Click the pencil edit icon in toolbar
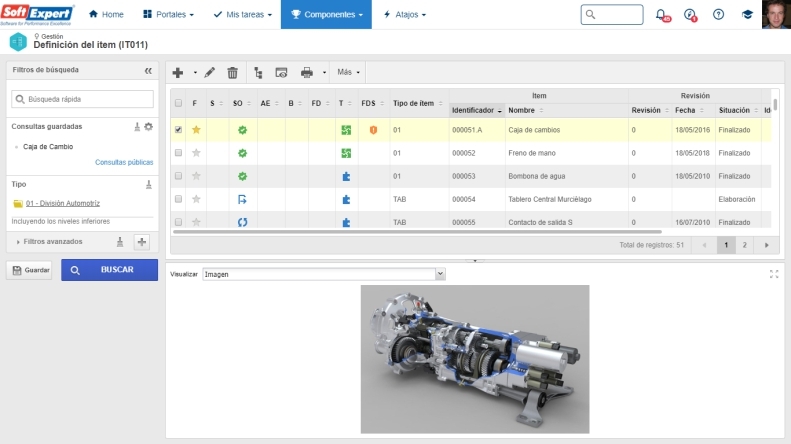The width and height of the screenshot is (791, 444). (x=209, y=72)
